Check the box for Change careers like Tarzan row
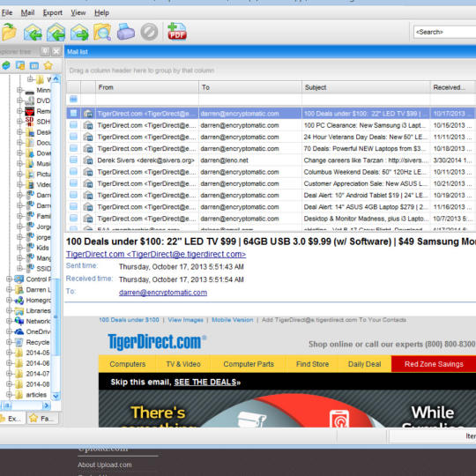This screenshot has width=476, height=476. [x=73, y=160]
